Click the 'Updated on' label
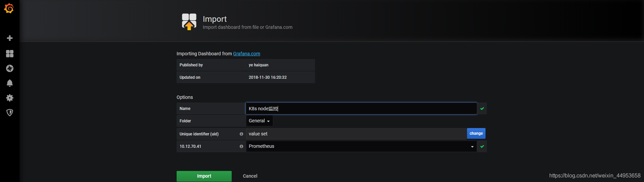This screenshot has width=644, height=182. [x=190, y=77]
